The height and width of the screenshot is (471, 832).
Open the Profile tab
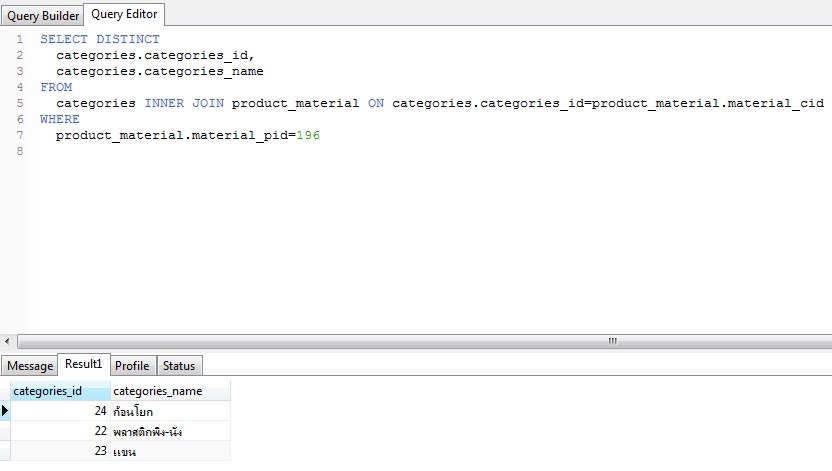click(x=132, y=365)
